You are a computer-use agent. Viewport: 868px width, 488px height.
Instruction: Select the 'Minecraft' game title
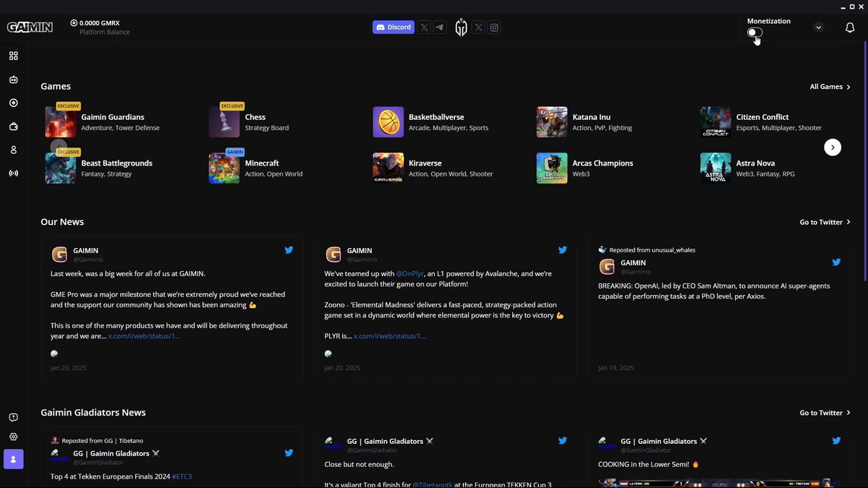click(x=262, y=163)
